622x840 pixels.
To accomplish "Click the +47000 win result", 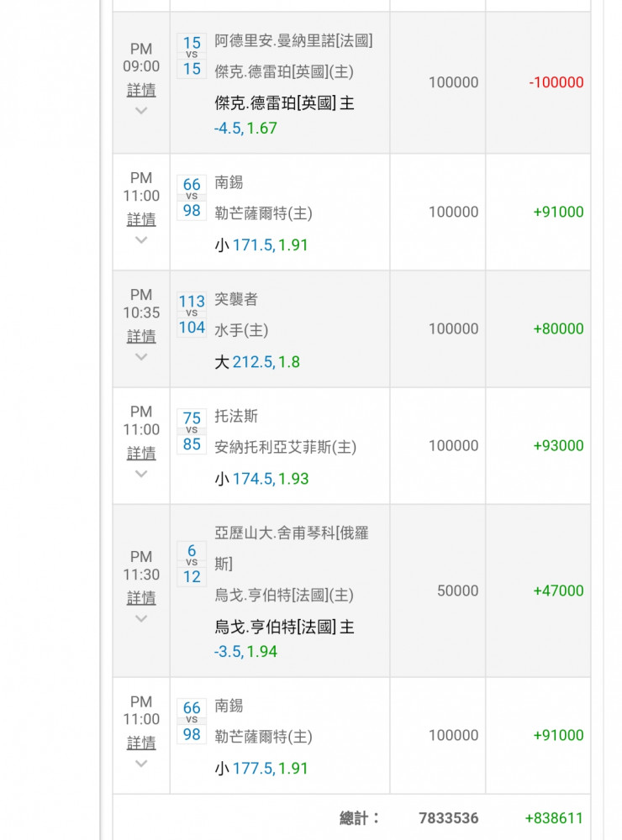I will tap(557, 591).
